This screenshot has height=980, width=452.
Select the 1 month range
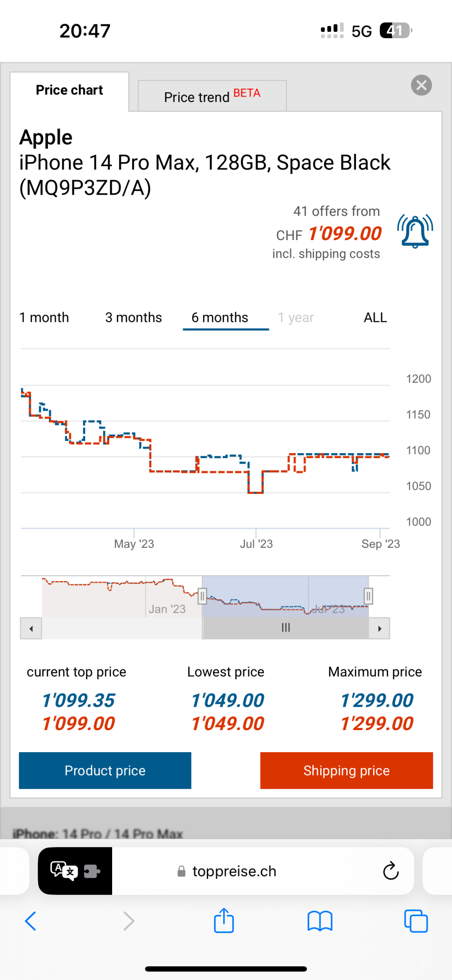44,318
